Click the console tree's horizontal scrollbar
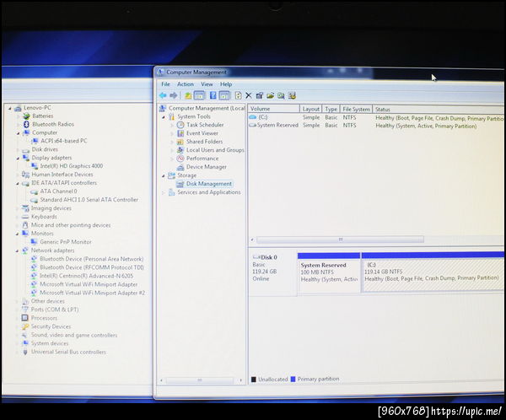 pyautogui.click(x=200, y=380)
